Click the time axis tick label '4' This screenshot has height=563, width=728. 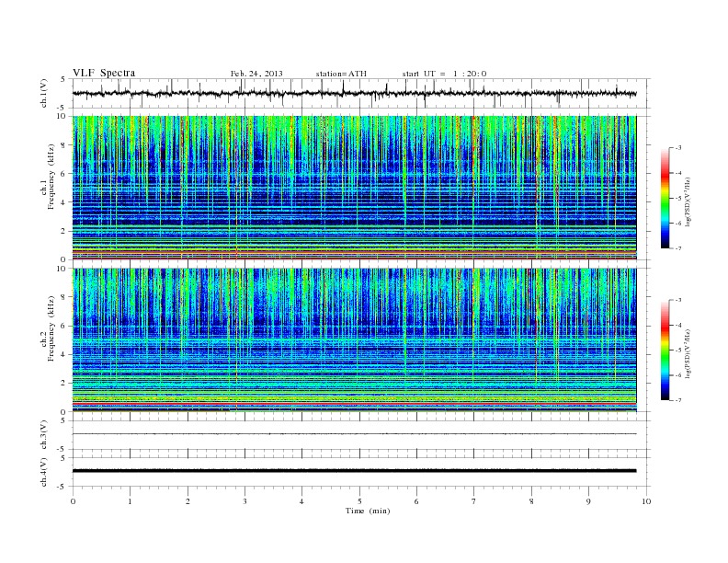(301, 501)
